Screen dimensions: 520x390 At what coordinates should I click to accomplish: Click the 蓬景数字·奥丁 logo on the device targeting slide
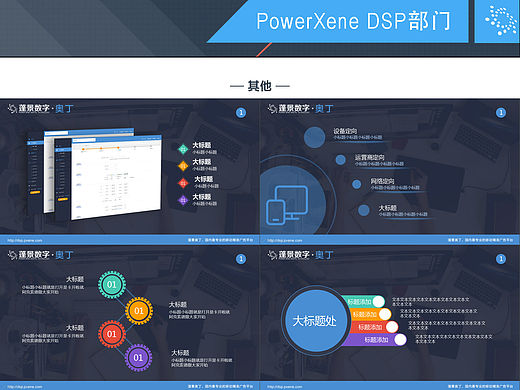(x=300, y=109)
